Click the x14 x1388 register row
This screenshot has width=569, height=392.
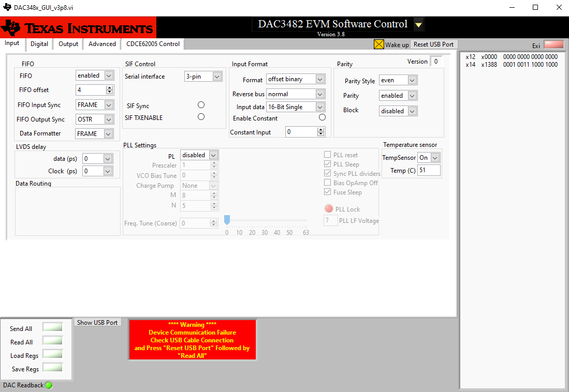512,65
